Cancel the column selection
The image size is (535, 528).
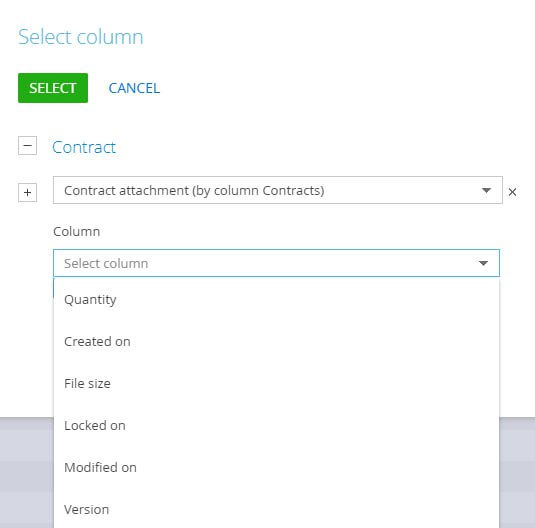(134, 88)
